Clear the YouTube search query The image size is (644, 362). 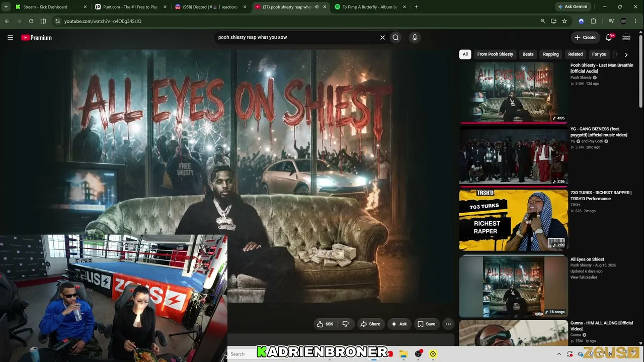click(382, 37)
